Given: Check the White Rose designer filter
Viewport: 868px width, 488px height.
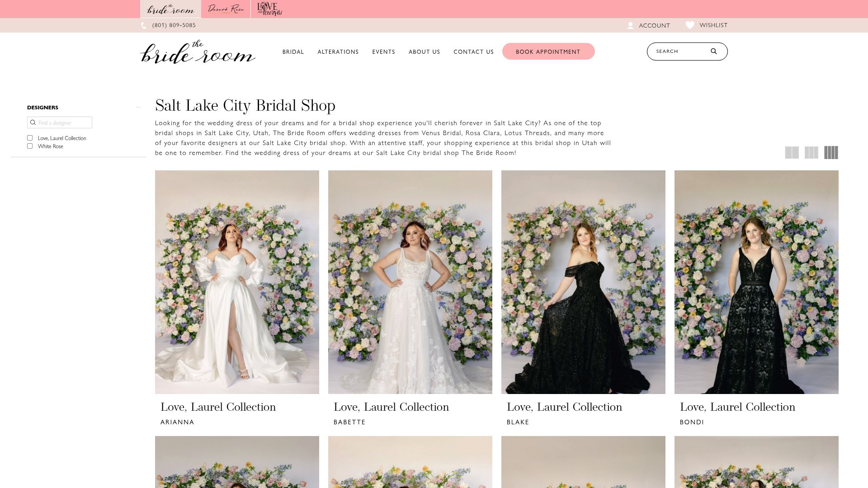Looking at the screenshot, I should coord(30,146).
